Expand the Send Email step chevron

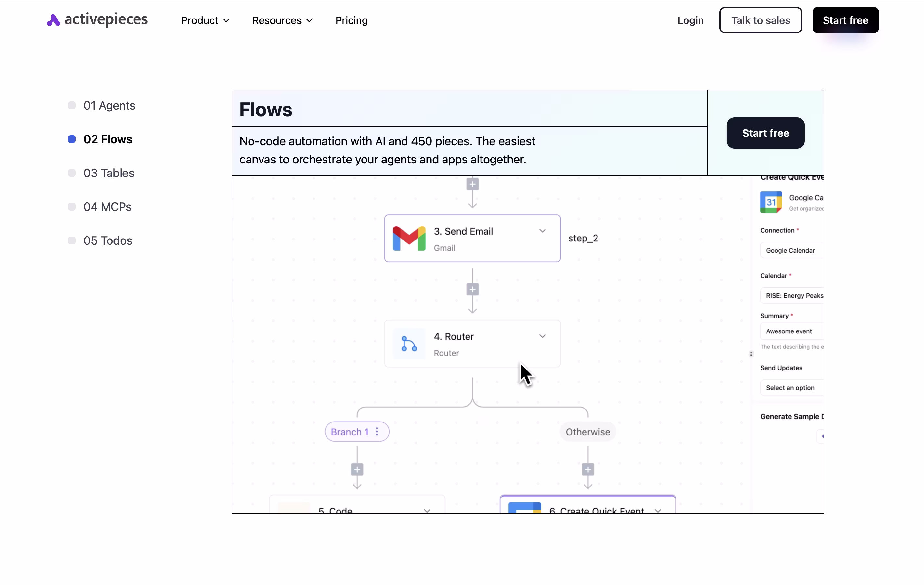542,231
